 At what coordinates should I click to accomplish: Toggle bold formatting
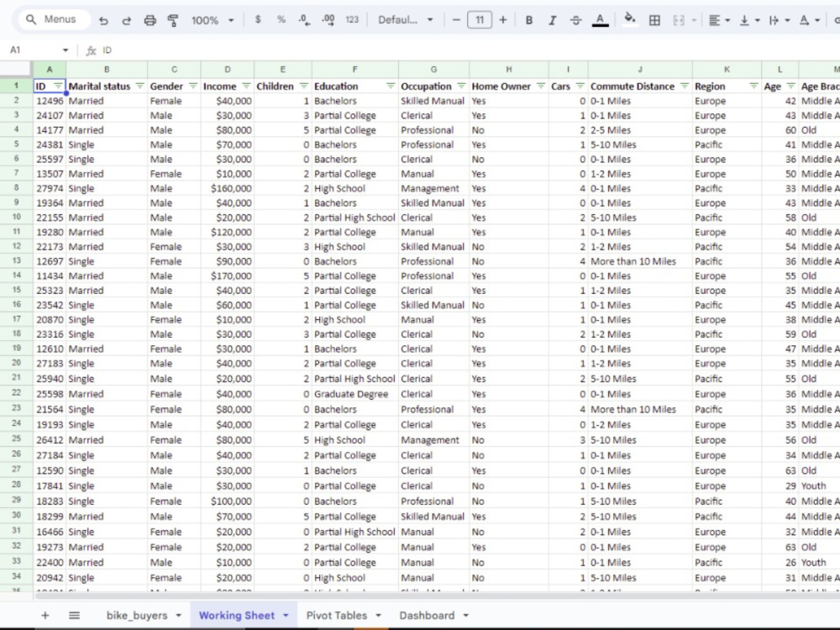528,20
